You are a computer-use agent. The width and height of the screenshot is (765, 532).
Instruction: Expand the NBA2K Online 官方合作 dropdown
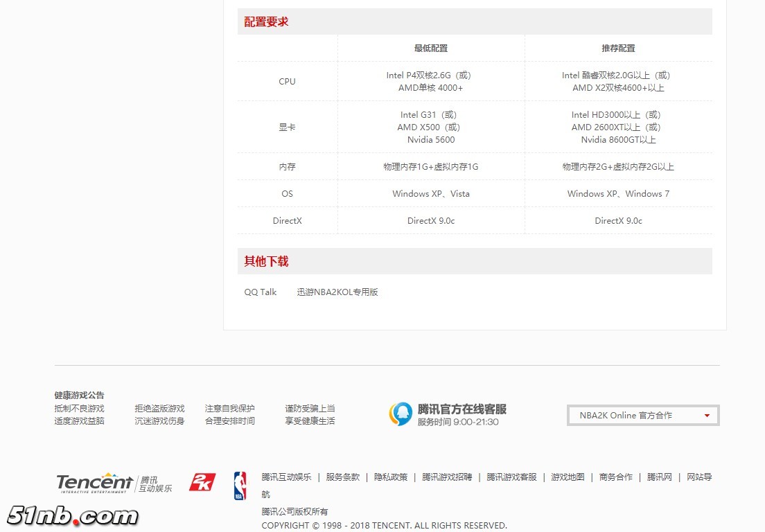coord(642,415)
